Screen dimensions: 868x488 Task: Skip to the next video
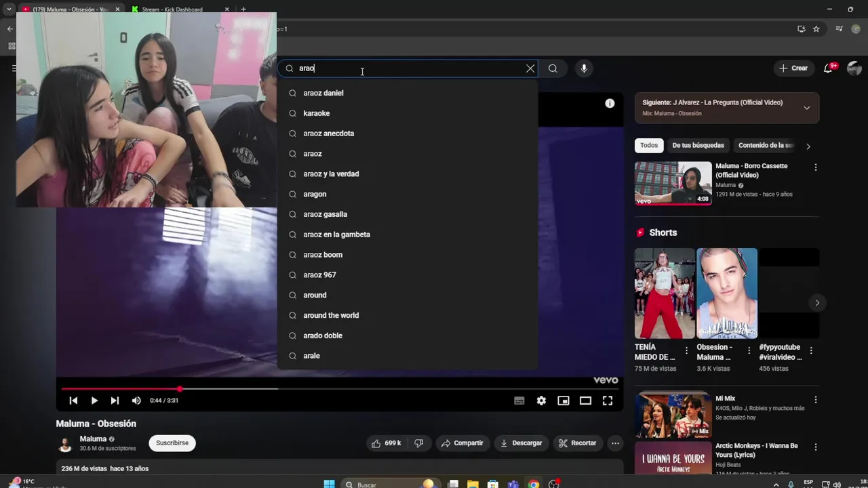point(115,401)
